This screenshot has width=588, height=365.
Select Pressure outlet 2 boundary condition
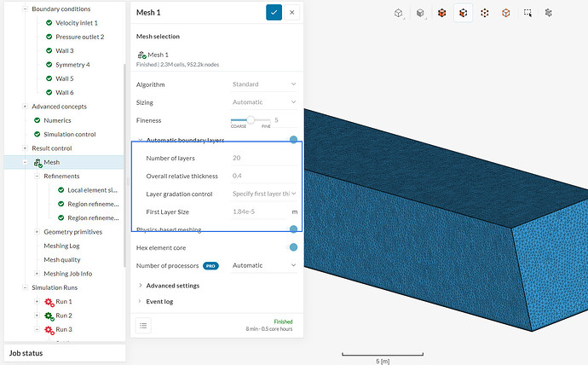click(x=80, y=37)
